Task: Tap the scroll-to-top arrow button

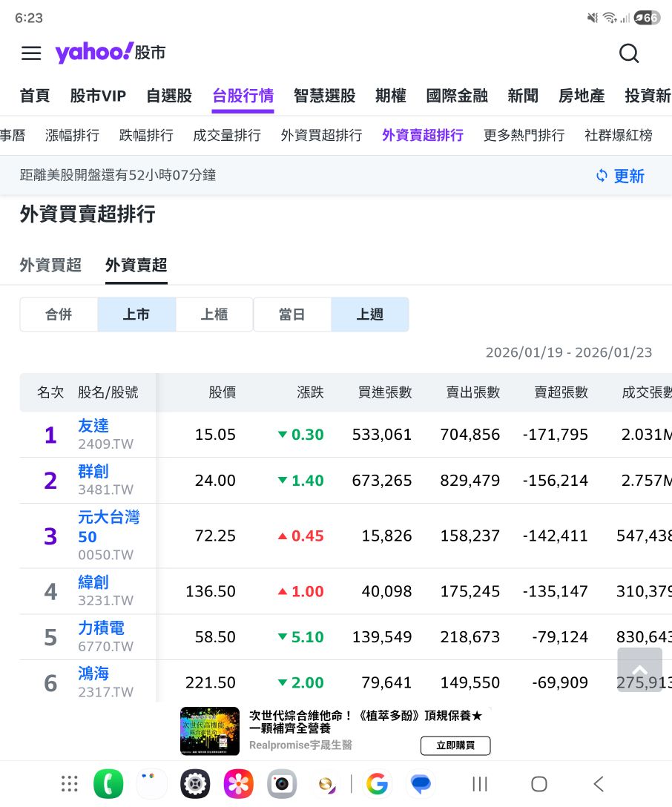Action: point(640,670)
